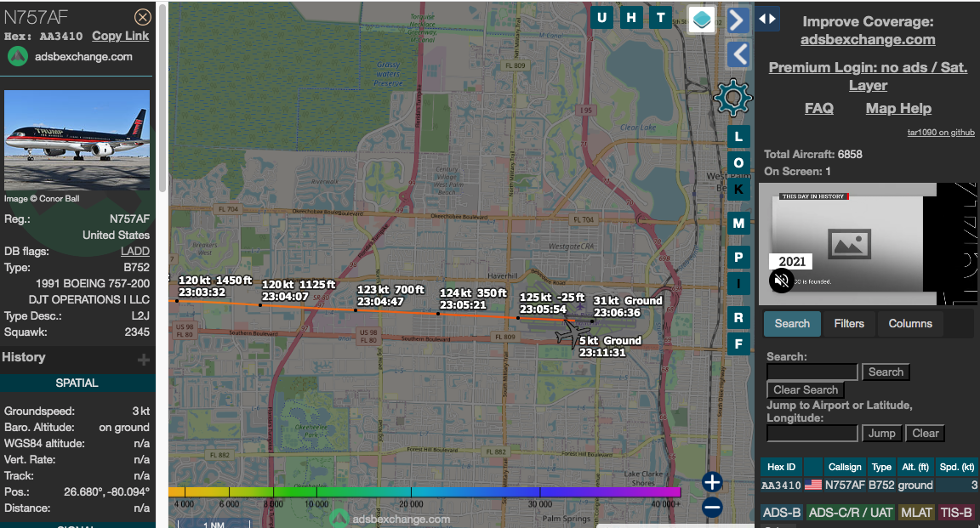Click the Search submit button
The image size is (980, 528).
[x=886, y=372]
